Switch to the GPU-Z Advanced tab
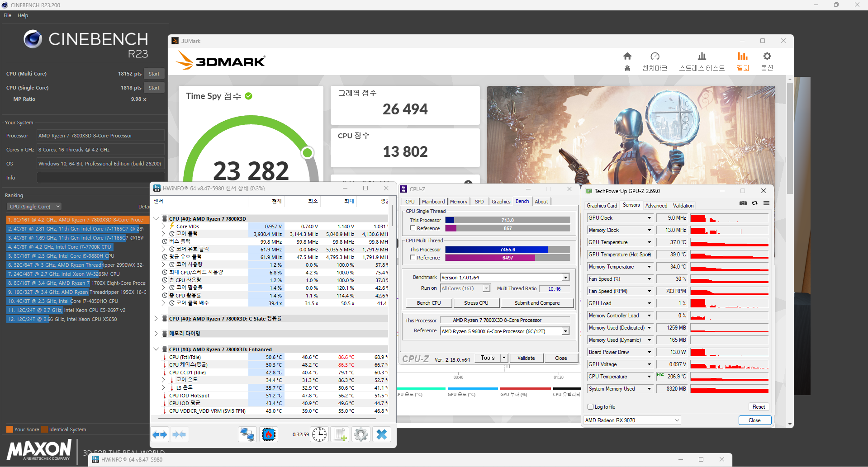The image size is (868, 467). click(656, 206)
